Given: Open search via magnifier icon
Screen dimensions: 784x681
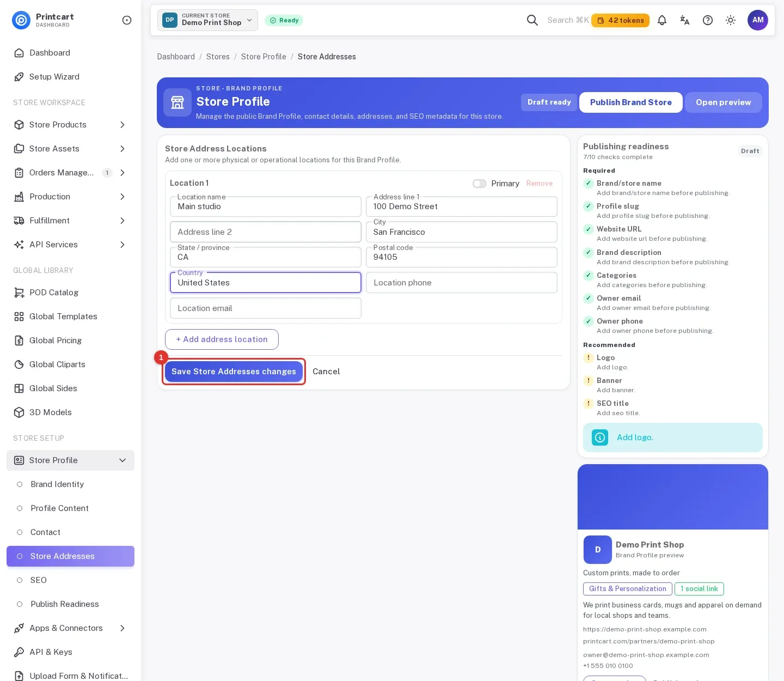Looking at the screenshot, I should point(532,20).
